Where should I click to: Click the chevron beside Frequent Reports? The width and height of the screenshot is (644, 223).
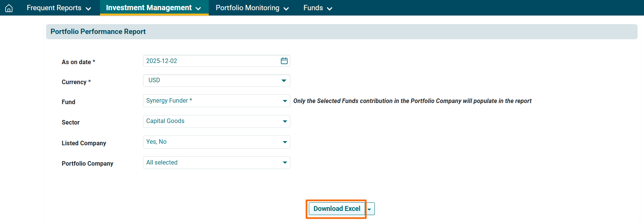pos(88,9)
